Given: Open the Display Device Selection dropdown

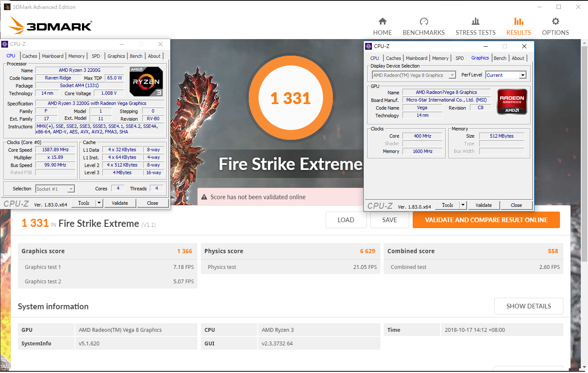Looking at the screenshot, I should click(x=414, y=75).
